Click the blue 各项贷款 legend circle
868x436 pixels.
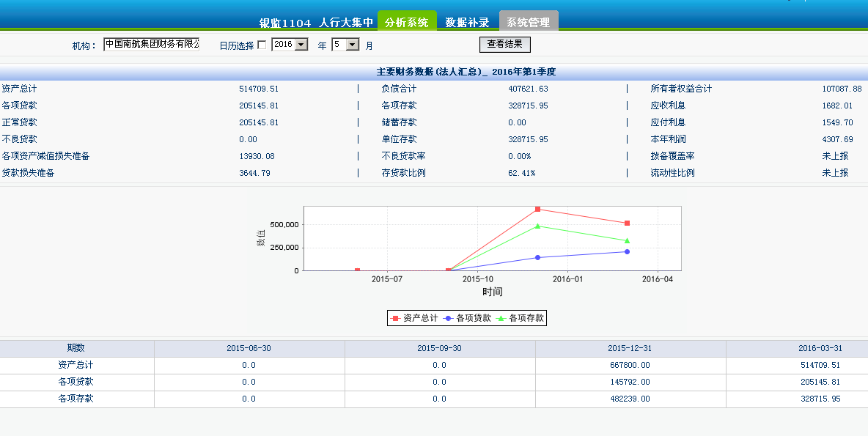(x=448, y=318)
